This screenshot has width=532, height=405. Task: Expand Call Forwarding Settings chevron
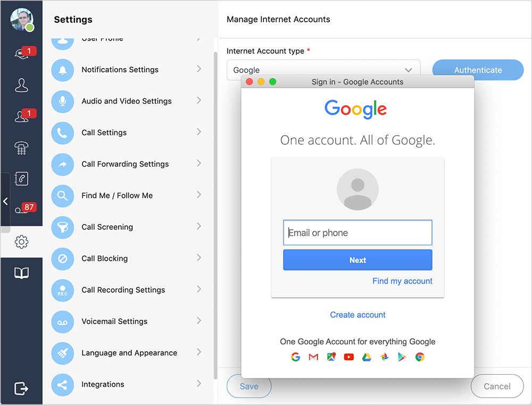pos(199,163)
